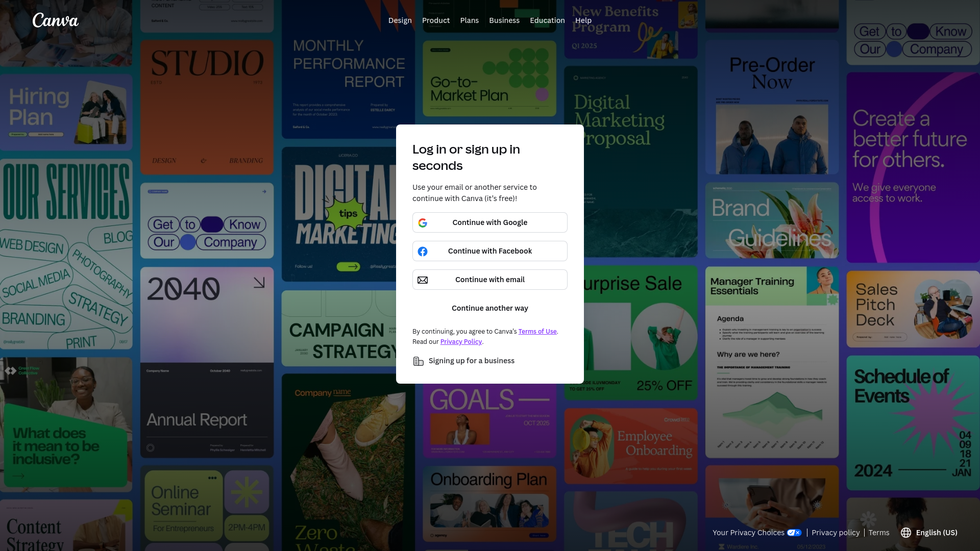Click the Facebook logo icon
Image resolution: width=980 pixels, height=551 pixels.
coord(423,252)
